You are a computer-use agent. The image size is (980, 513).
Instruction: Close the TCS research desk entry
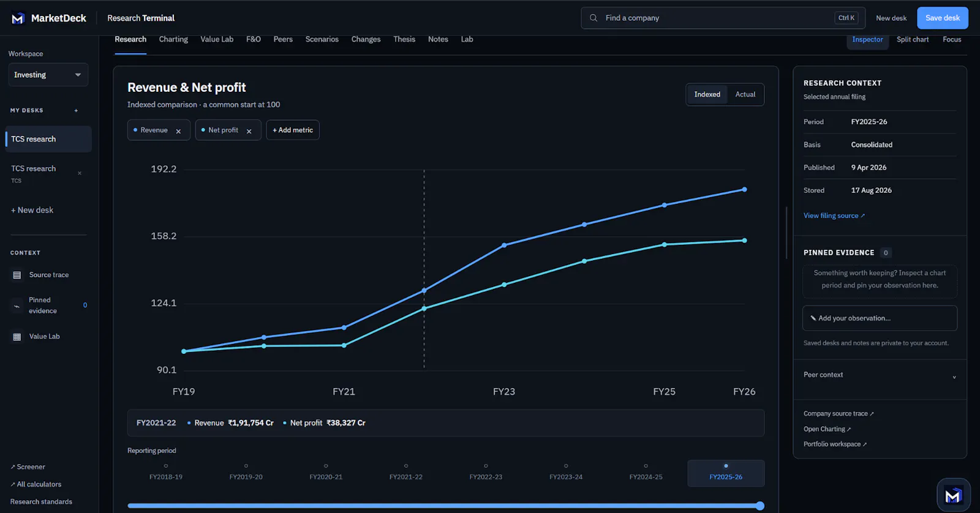click(80, 173)
